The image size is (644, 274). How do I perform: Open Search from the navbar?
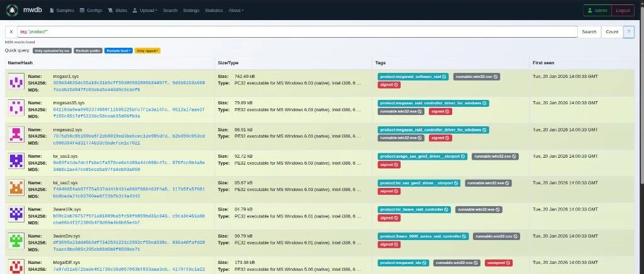170,10
